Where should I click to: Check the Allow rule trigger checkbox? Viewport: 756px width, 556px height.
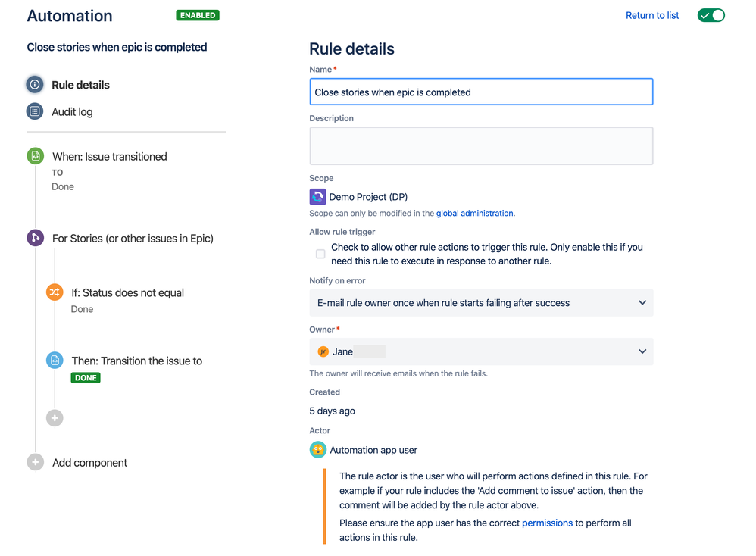tap(320, 254)
